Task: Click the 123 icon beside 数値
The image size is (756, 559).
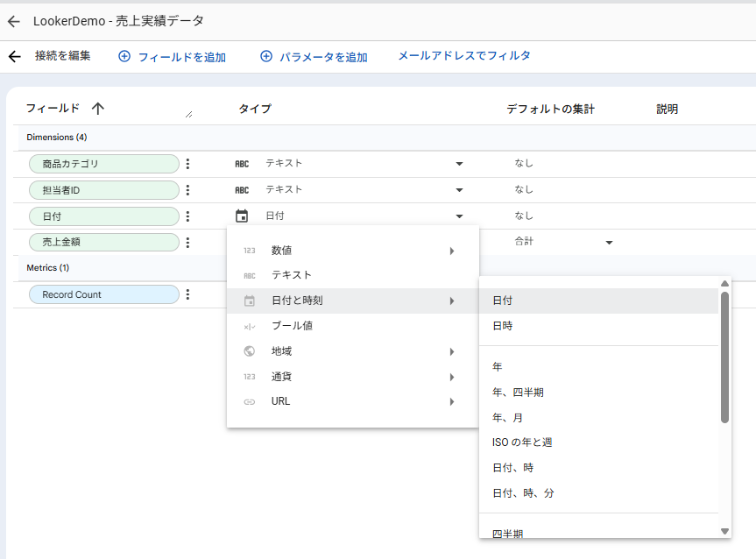Action: point(250,251)
